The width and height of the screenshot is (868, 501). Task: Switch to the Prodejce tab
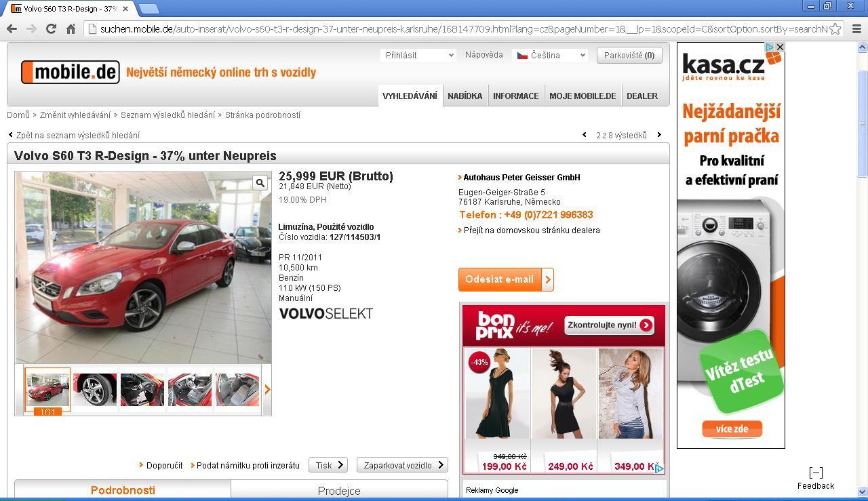click(339, 490)
